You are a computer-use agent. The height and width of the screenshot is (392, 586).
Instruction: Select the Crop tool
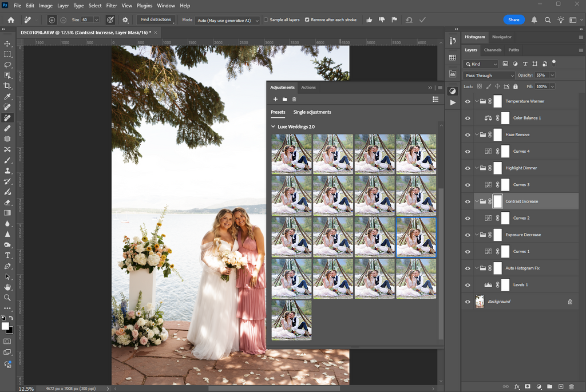[x=7, y=86]
